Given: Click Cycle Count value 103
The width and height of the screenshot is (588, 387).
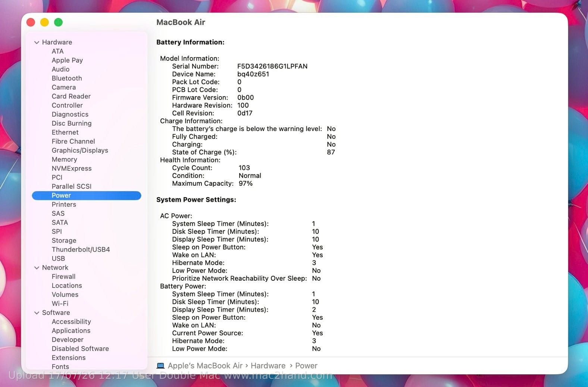Looking at the screenshot, I should pyautogui.click(x=244, y=168).
